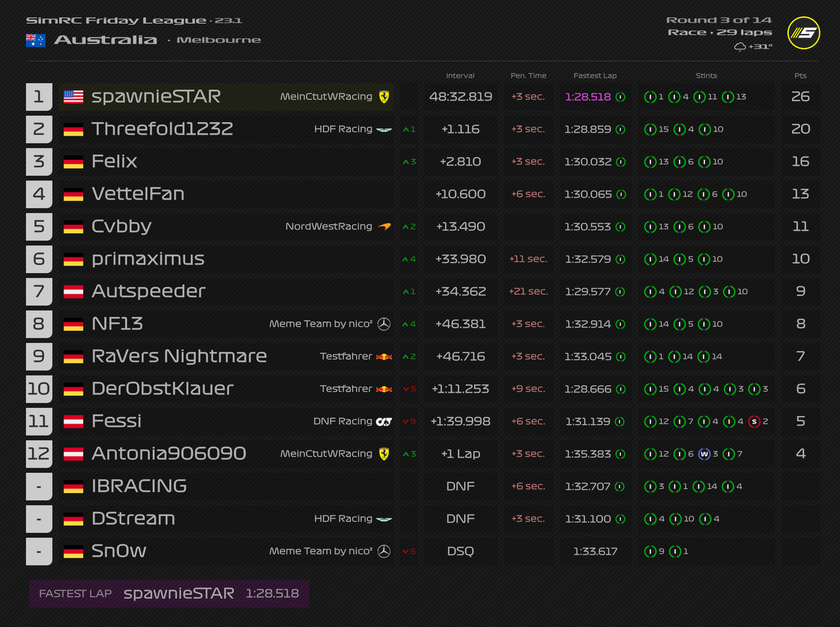840x627 pixels.
Task: Click the red soft tyre icon in Fessi's stints
Action: pos(753,421)
